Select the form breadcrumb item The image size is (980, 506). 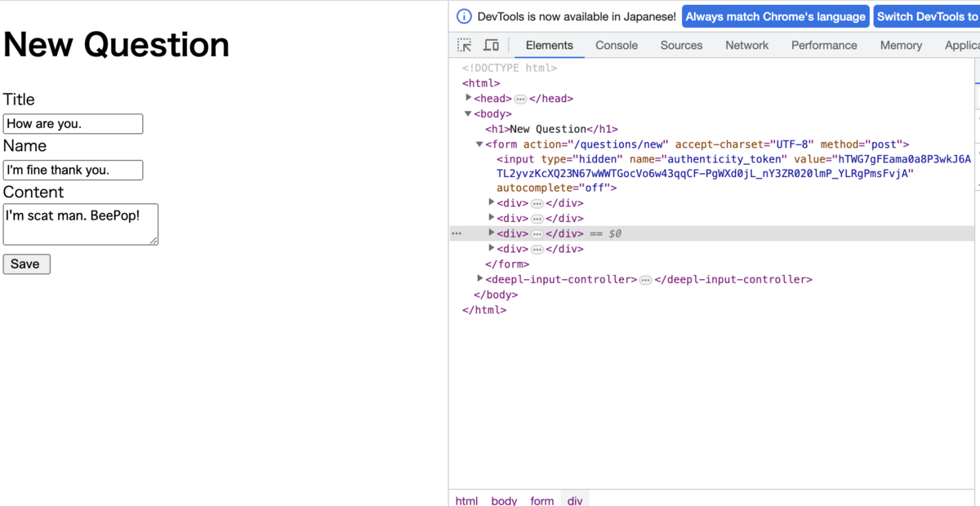pos(541,500)
